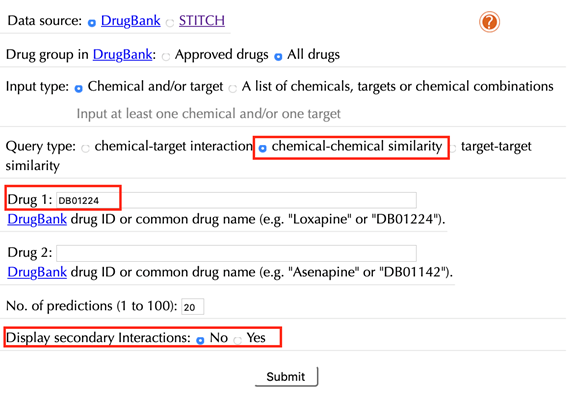The width and height of the screenshot is (576, 398).
Task: Select the STITCH data source radio button
Action: click(x=170, y=23)
